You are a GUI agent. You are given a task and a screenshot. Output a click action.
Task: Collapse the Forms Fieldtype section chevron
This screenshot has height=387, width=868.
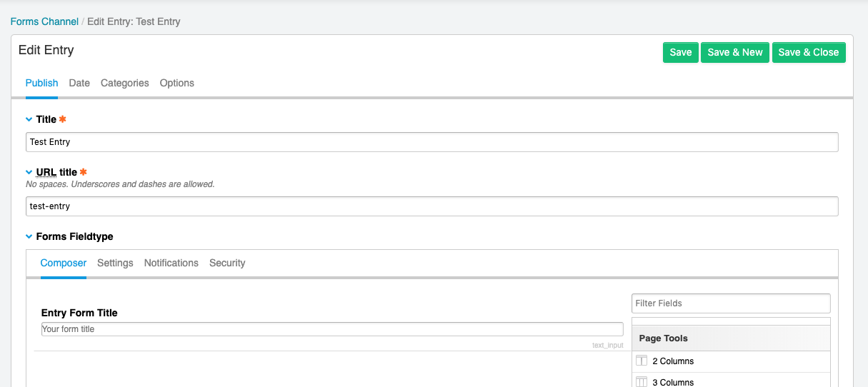(29, 236)
